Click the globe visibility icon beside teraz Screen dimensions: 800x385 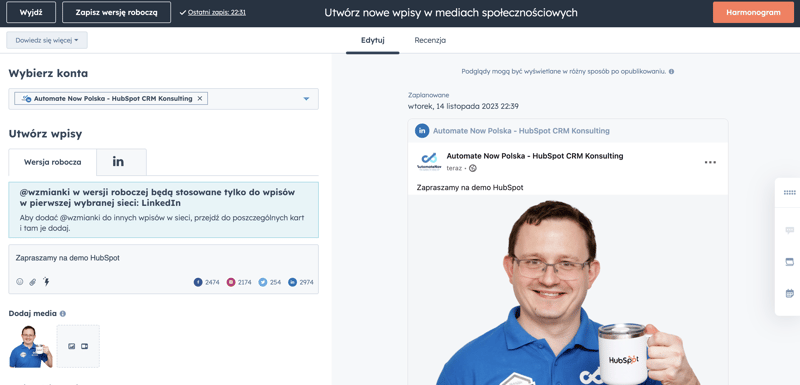coord(473,168)
